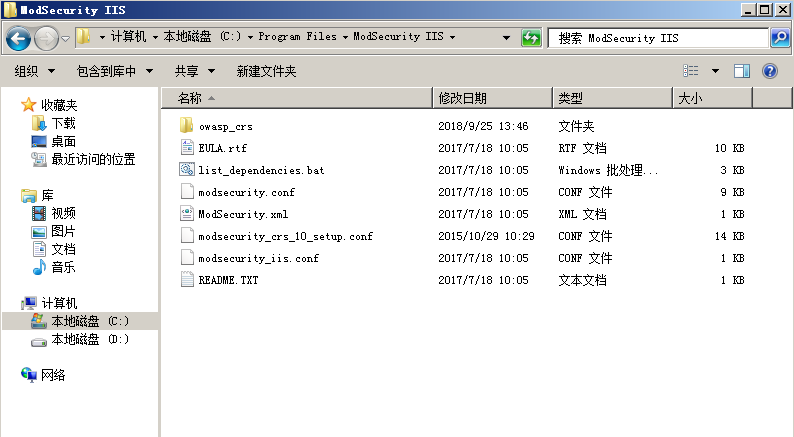Click the 2018/9/25 13:46 date cell
Image resolution: width=794 pixels, height=437 pixels.
pos(483,126)
